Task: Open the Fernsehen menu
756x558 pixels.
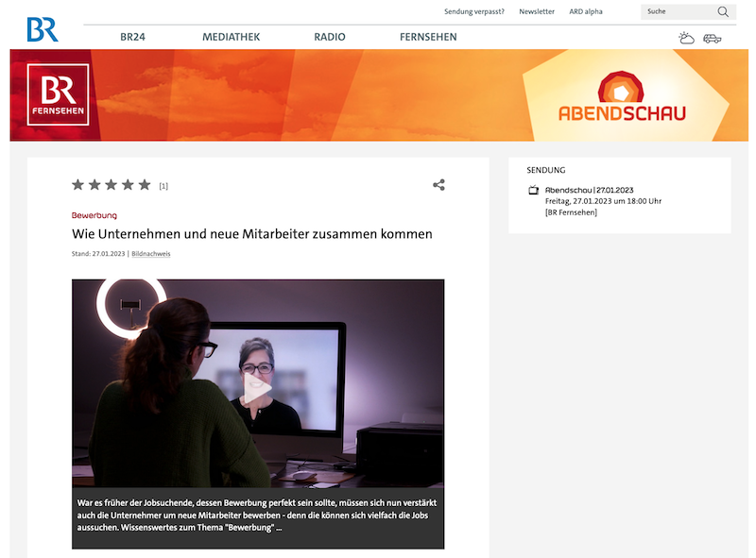Action: click(428, 37)
